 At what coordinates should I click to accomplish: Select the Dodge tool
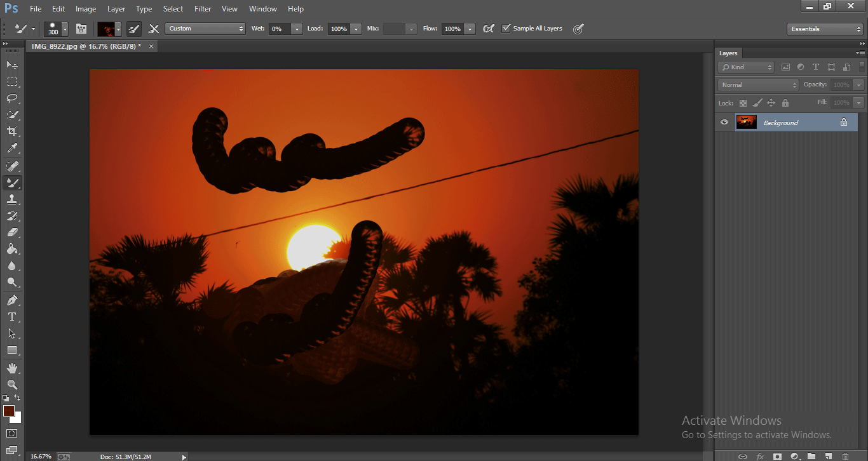coord(12,282)
